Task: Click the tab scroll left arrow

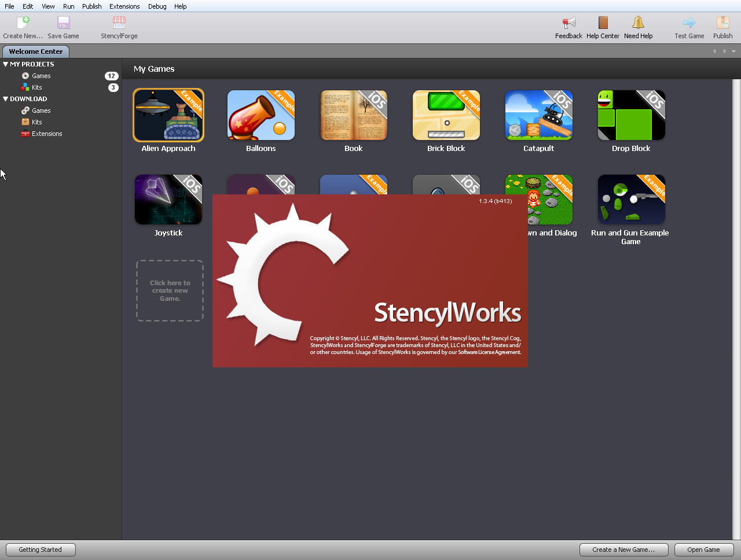Action: click(714, 51)
